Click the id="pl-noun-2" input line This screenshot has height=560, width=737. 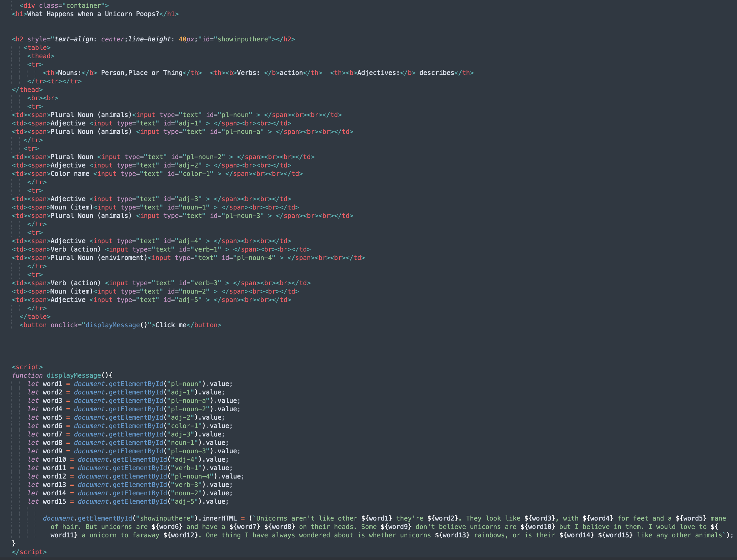pyautogui.click(x=163, y=157)
